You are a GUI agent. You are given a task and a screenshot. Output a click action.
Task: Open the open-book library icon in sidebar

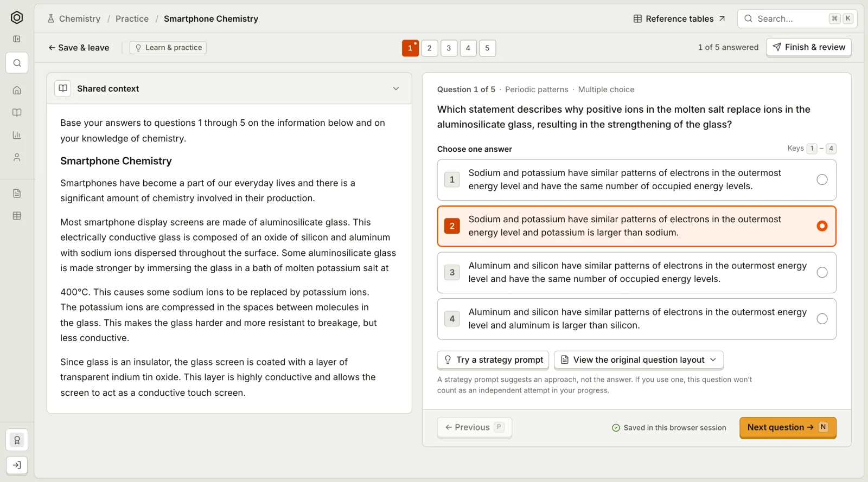[17, 113]
